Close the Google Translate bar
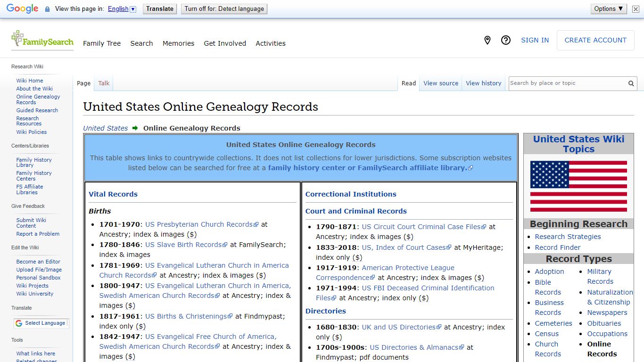 tap(636, 9)
